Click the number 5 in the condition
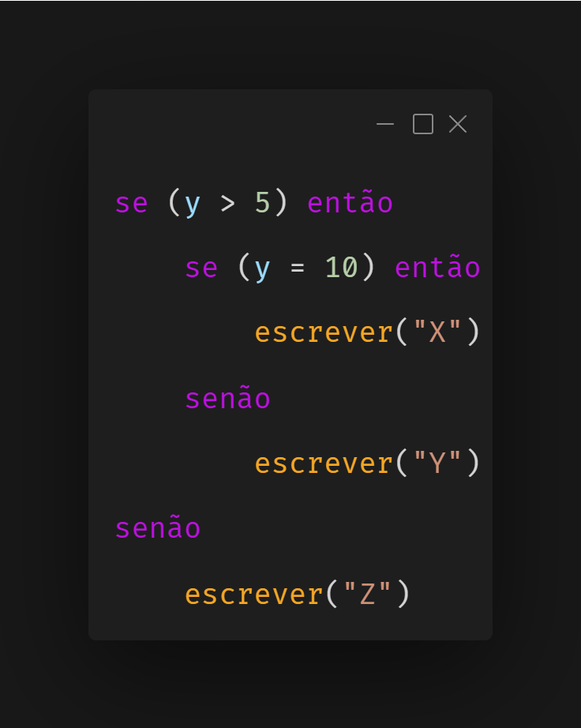The width and height of the screenshot is (581, 728). click(263, 204)
